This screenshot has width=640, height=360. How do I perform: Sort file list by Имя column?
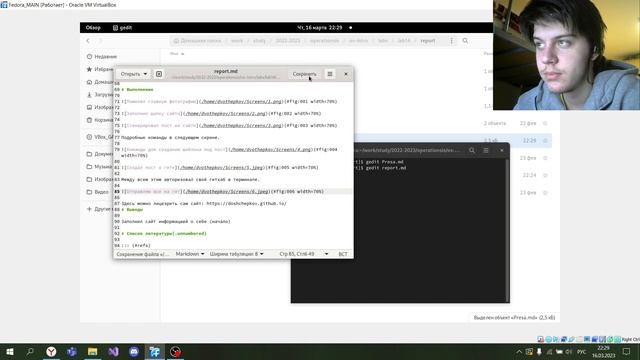177,54
